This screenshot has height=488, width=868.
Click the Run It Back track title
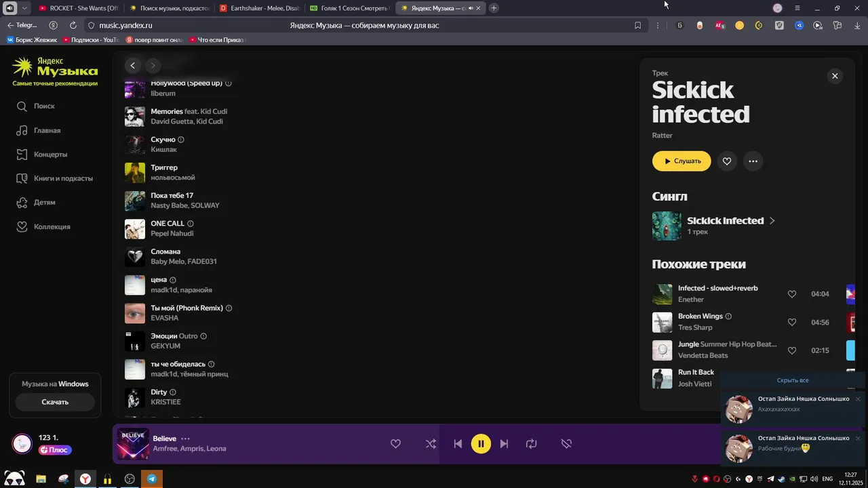pos(696,372)
